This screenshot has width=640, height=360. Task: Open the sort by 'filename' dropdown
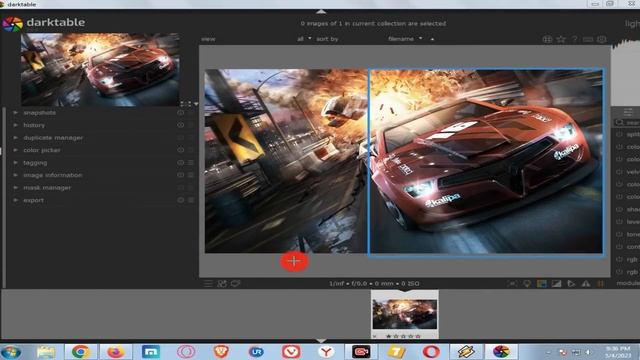[405, 39]
